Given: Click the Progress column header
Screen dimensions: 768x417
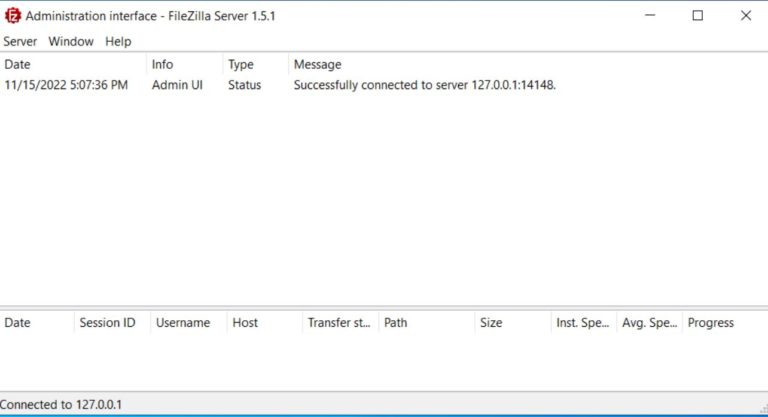Looking at the screenshot, I should coord(725,322).
